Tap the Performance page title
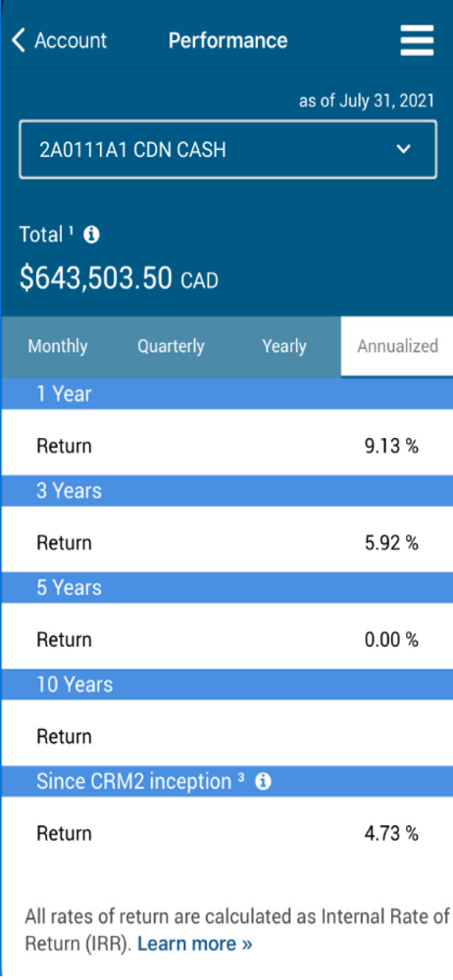The image size is (453, 980). point(227,40)
